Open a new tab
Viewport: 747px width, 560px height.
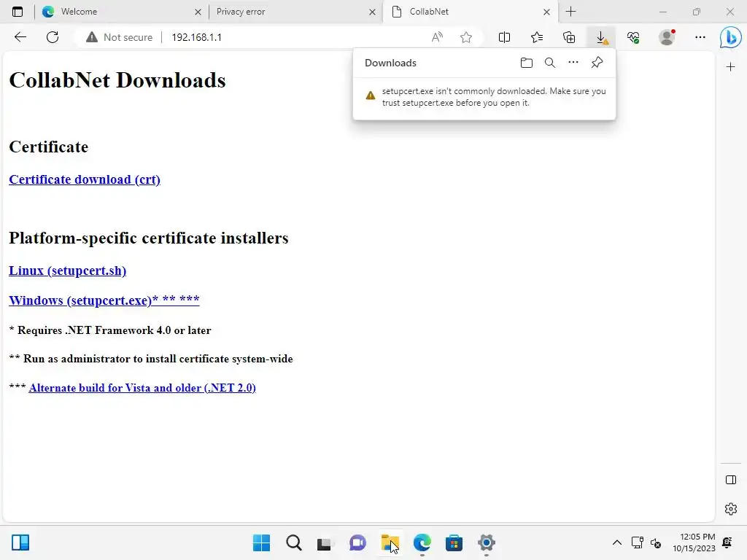pos(570,12)
